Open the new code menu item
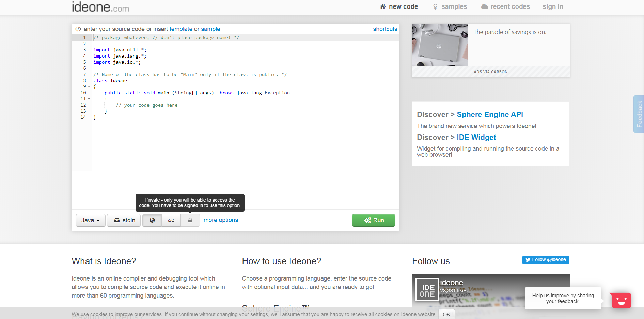 (399, 7)
